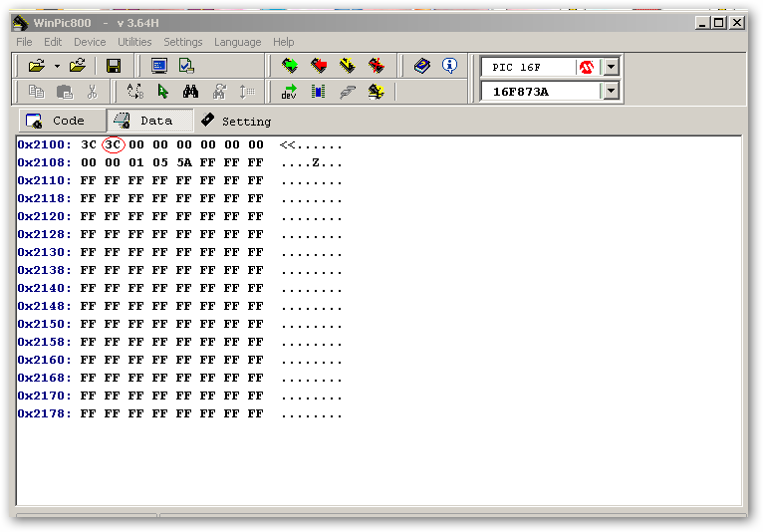Click the address label 0x2110:
This screenshot has width=763, height=532.
click(x=44, y=180)
